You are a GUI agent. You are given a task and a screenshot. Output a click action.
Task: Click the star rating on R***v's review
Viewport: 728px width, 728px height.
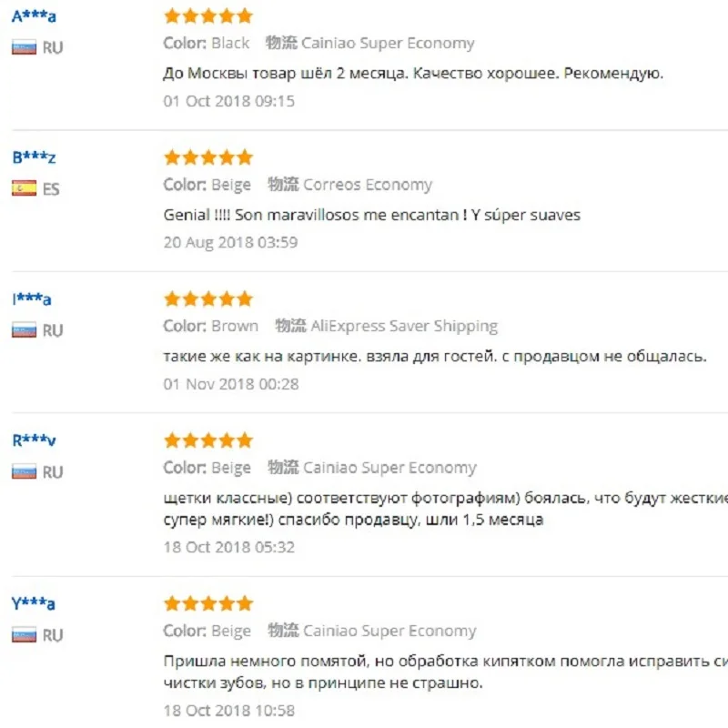click(x=207, y=440)
